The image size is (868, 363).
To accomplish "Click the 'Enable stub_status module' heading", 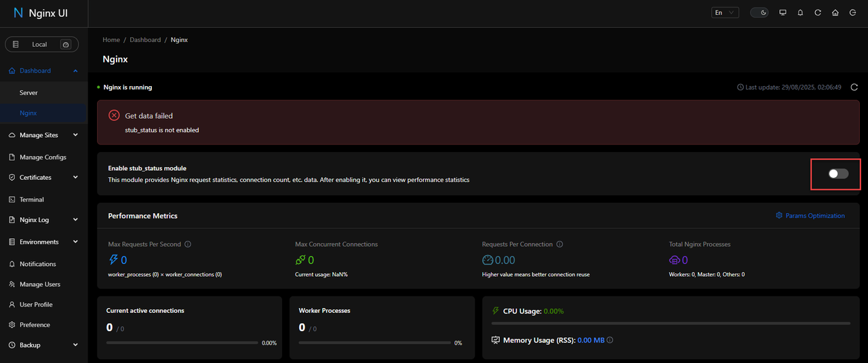I will tap(147, 168).
